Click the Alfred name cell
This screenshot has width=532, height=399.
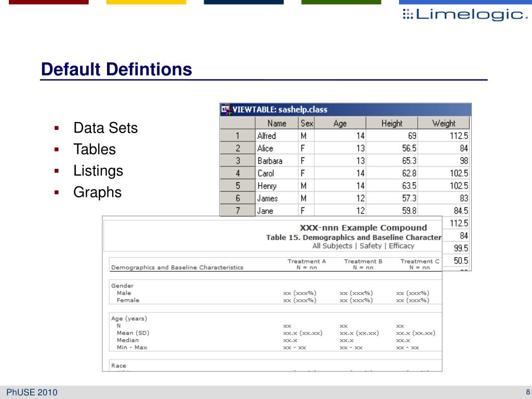coord(277,136)
